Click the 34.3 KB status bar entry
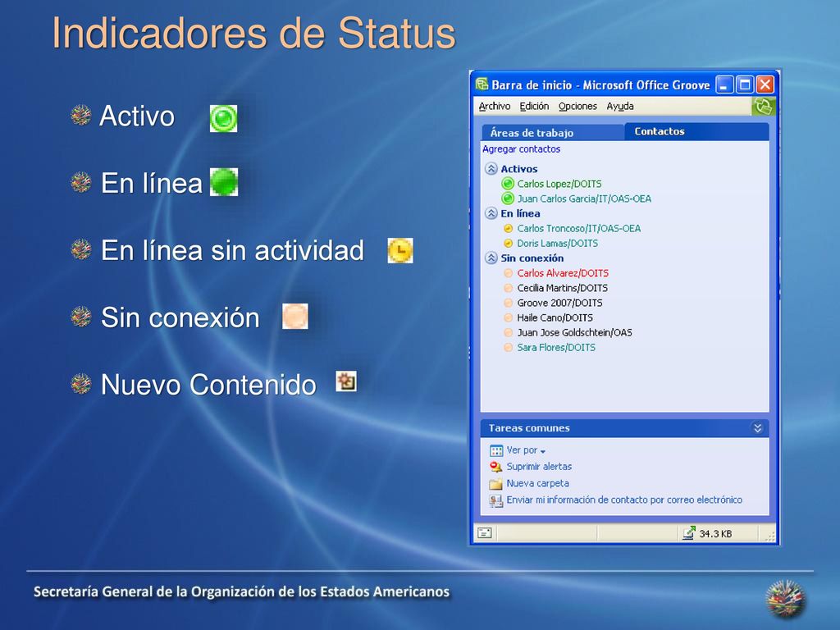Viewport: 840px width, 630px height. pos(715,533)
